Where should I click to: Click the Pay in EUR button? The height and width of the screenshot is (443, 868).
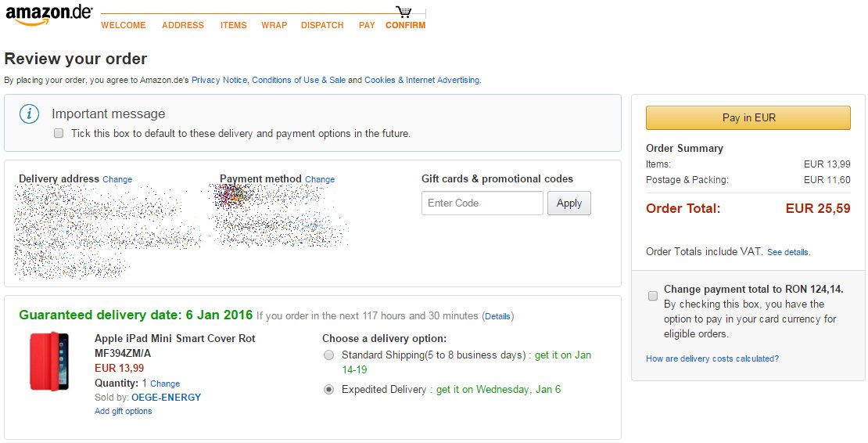tap(748, 117)
